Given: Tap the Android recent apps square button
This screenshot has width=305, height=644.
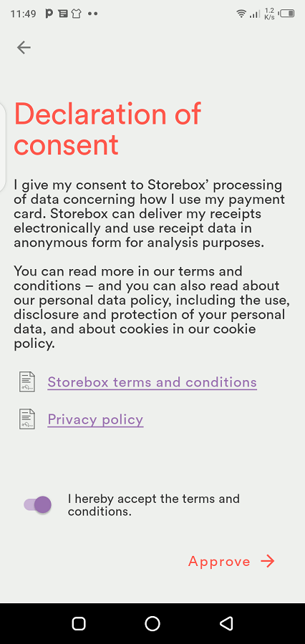Looking at the screenshot, I should (x=79, y=623).
